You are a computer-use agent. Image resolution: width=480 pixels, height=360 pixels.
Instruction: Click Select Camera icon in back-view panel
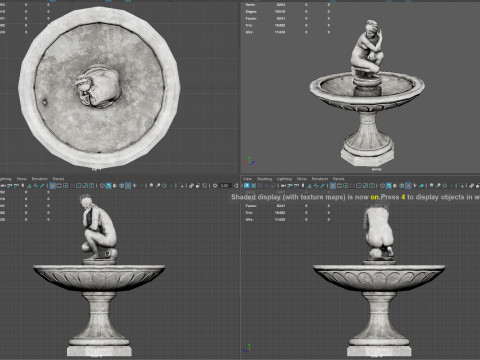click(283, 186)
